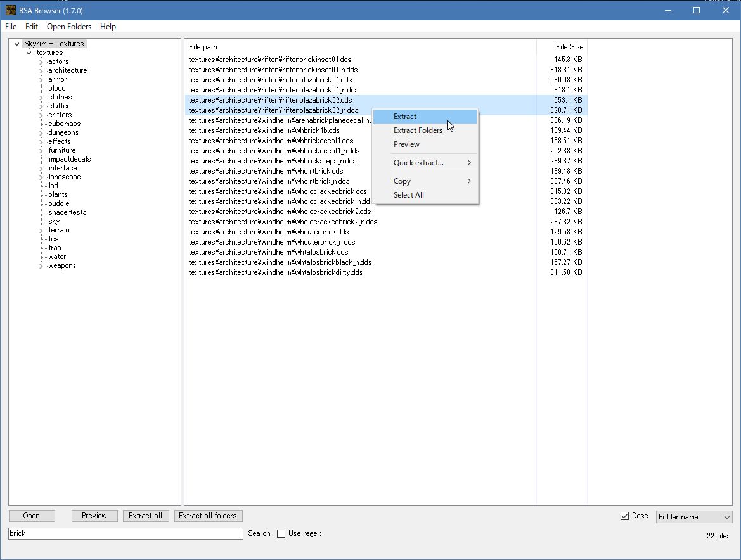Expand the armor folder node

tap(41, 80)
